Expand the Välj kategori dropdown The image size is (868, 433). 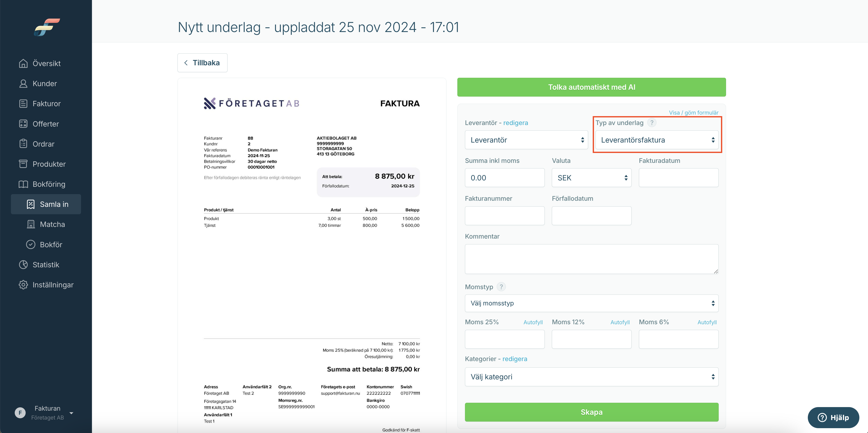click(592, 377)
